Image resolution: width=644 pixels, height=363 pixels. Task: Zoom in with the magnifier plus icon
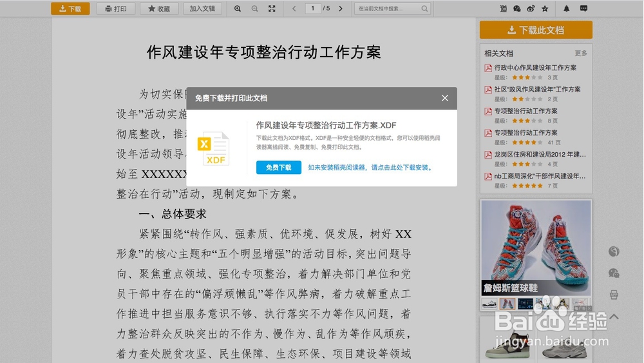point(238,8)
